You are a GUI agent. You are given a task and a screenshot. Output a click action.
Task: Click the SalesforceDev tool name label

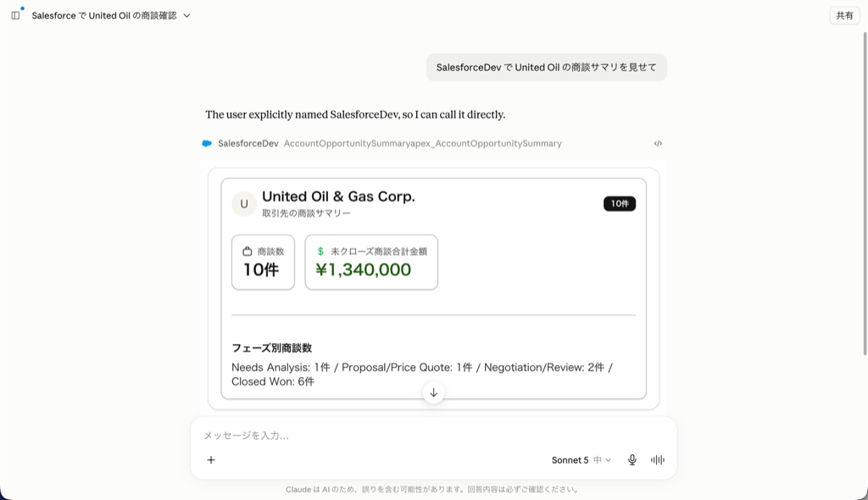point(248,143)
